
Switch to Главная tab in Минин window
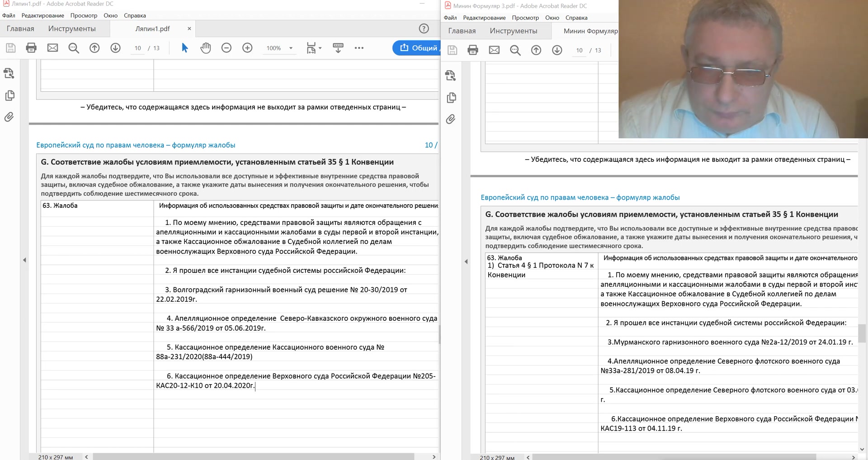(462, 31)
